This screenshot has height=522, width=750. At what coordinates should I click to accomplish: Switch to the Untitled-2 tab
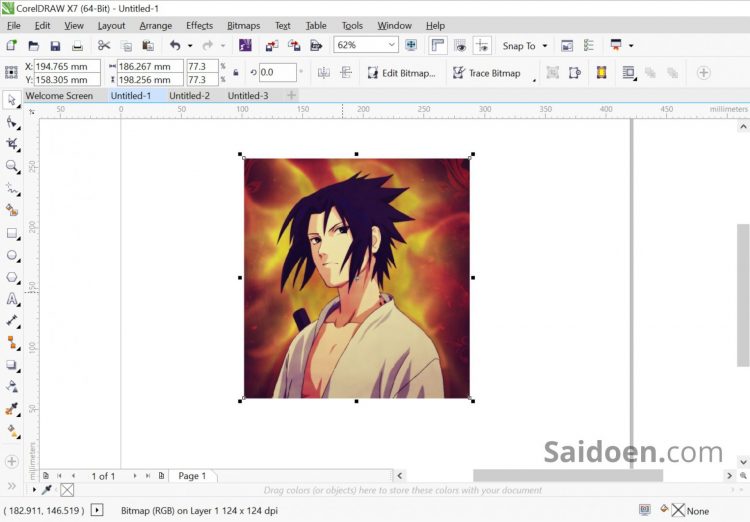point(189,96)
